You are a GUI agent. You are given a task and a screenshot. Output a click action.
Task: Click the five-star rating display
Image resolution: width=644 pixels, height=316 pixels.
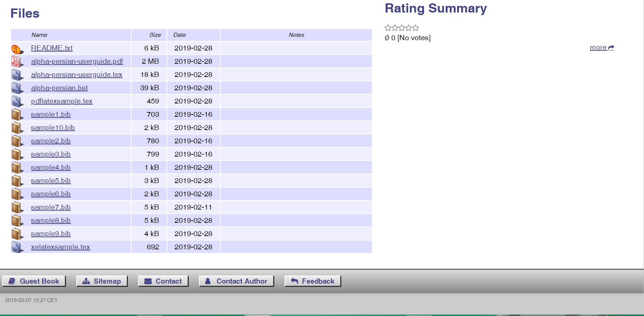(401, 28)
